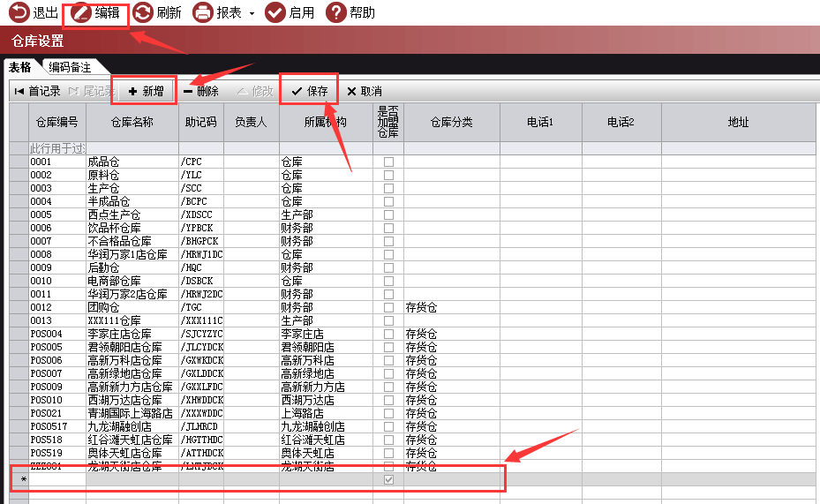Select the 西湖万达店 organization cell
Screen dimensions: 820x504
point(326,401)
